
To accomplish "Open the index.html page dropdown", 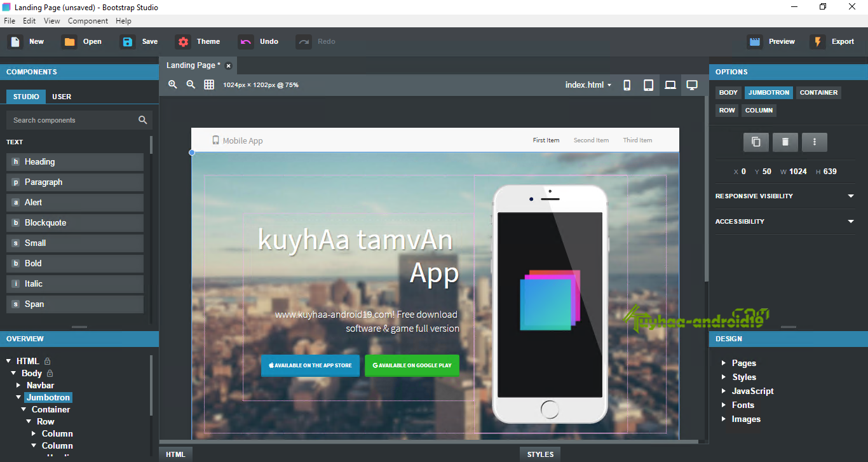I will tap(588, 85).
